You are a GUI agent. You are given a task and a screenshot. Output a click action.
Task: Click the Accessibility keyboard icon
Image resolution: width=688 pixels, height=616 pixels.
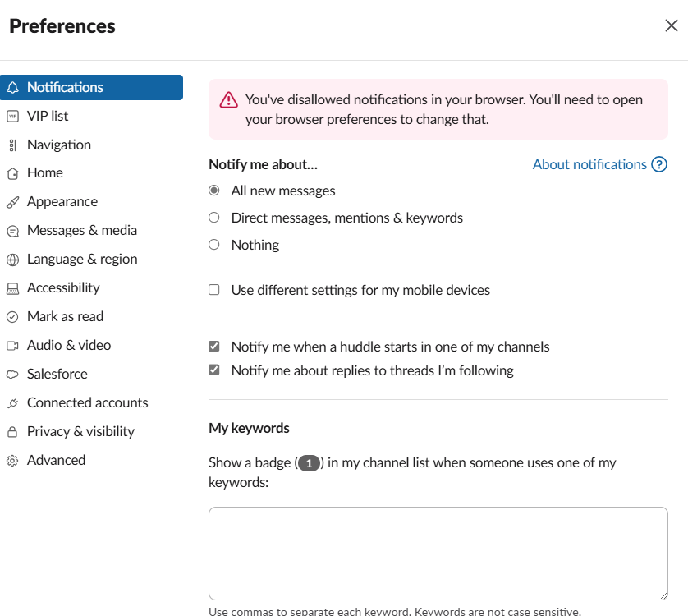12,288
